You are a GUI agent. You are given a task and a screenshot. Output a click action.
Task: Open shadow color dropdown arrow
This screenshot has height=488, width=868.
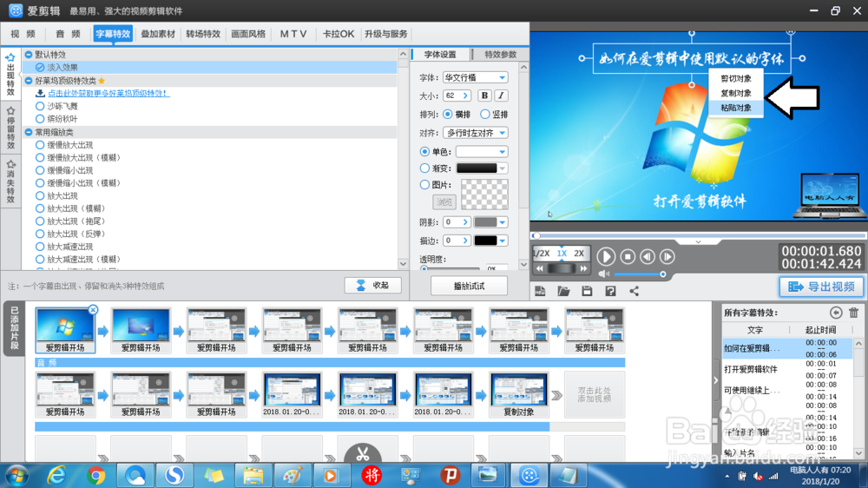[x=502, y=222]
